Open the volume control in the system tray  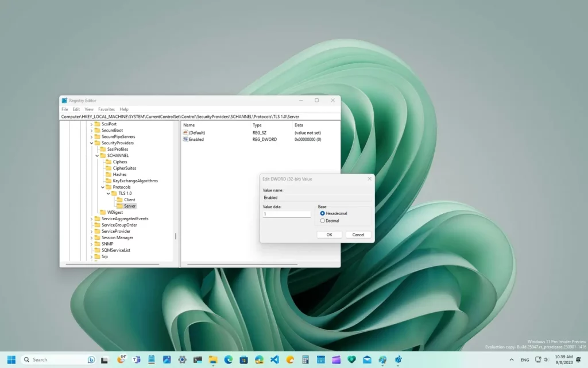pyautogui.click(x=546, y=360)
